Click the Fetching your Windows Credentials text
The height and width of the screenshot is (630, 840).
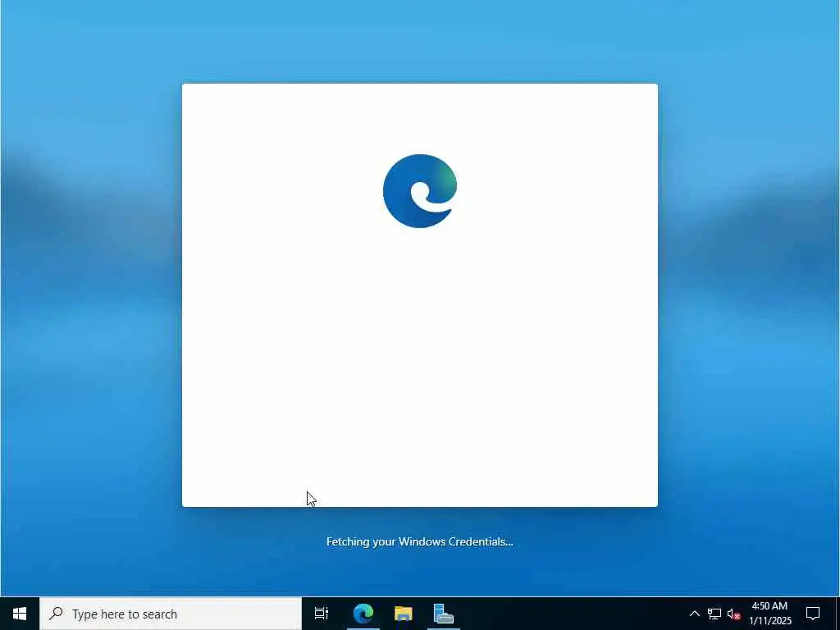point(419,541)
